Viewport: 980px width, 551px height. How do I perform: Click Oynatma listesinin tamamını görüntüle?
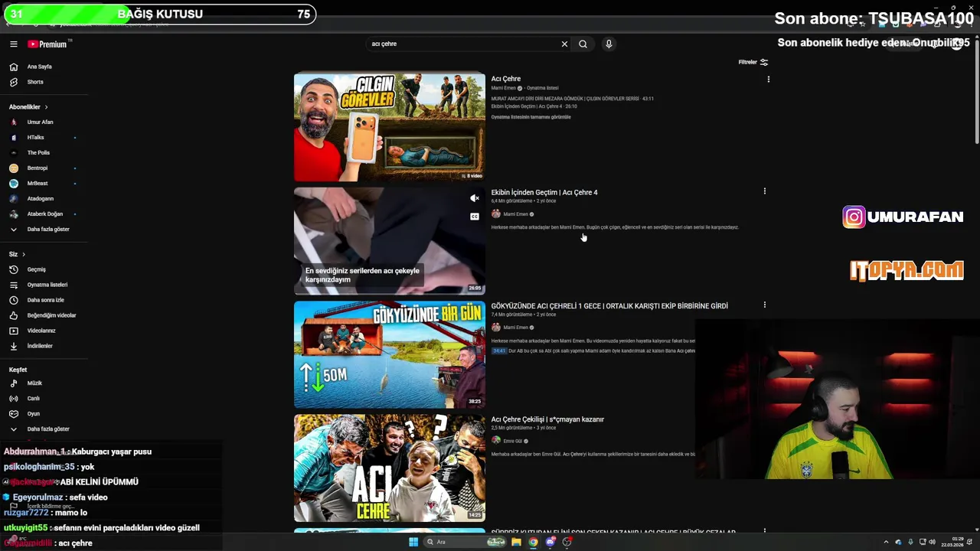(x=531, y=117)
